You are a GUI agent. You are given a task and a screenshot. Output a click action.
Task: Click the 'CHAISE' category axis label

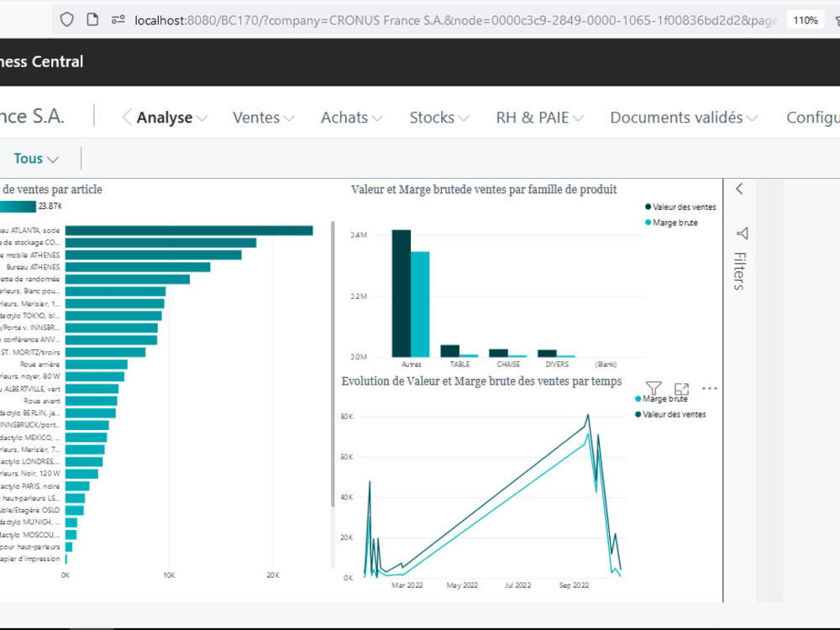(x=508, y=365)
